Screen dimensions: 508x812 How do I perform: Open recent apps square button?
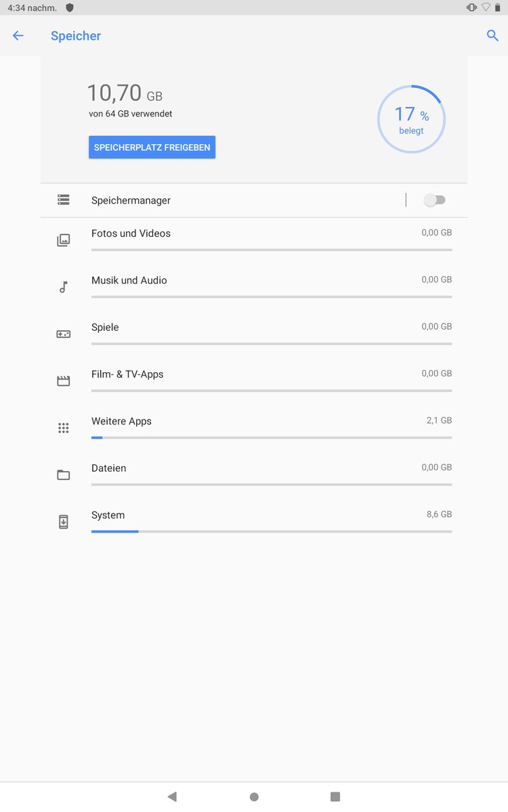pyautogui.click(x=335, y=797)
